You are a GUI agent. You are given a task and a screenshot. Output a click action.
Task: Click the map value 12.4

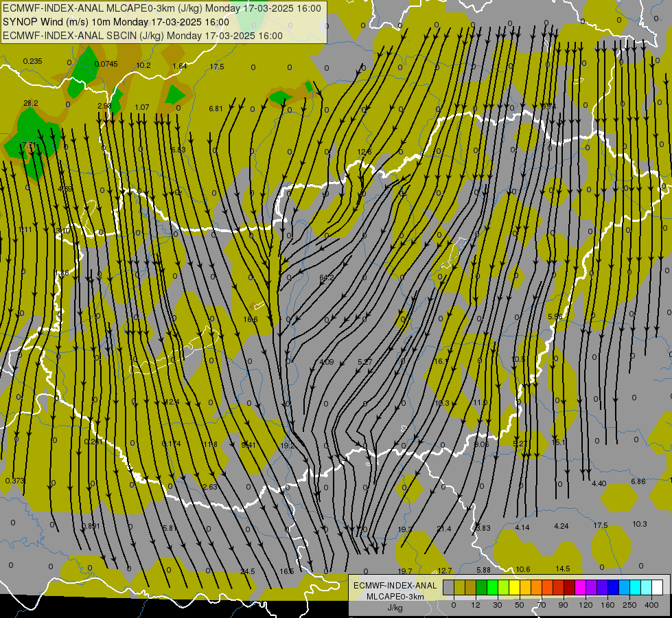tap(172, 402)
